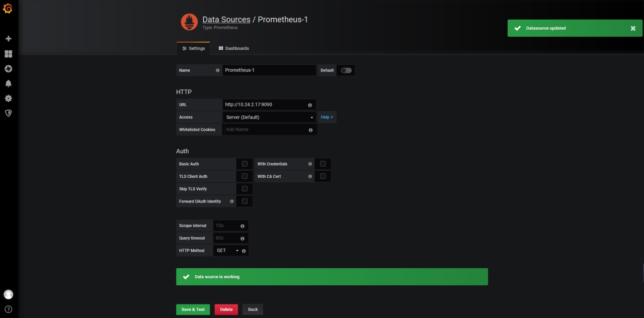
Task: Show info icon in Whitelisted Cookies field
Action: click(x=310, y=130)
